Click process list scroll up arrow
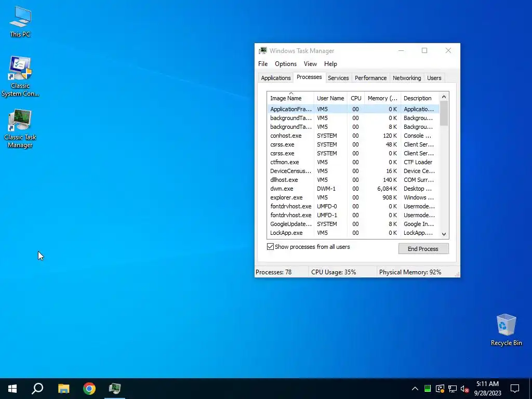The height and width of the screenshot is (399, 532). pyautogui.click(x=444, y=97)
